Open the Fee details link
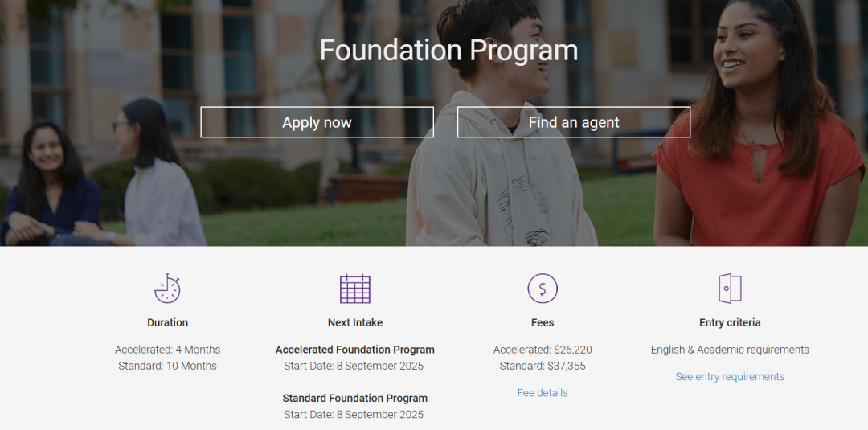This screenshot has width=868, height=430. 542,393
